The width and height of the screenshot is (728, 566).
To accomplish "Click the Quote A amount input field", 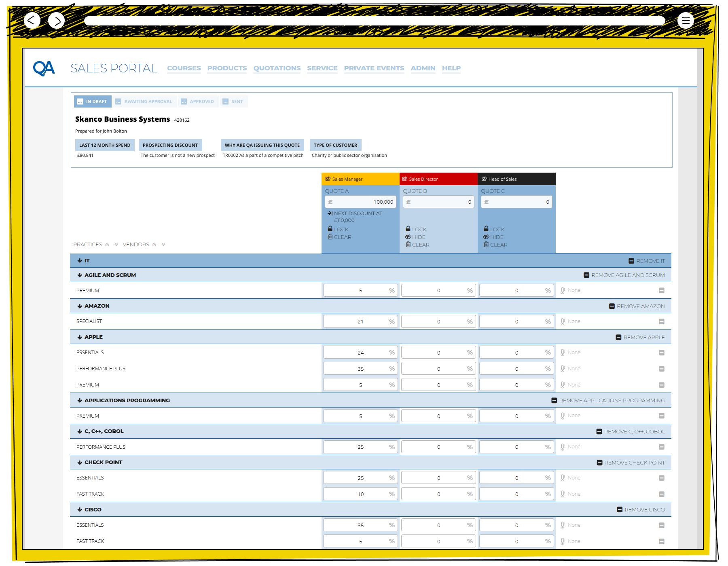I will coord(360,202).
